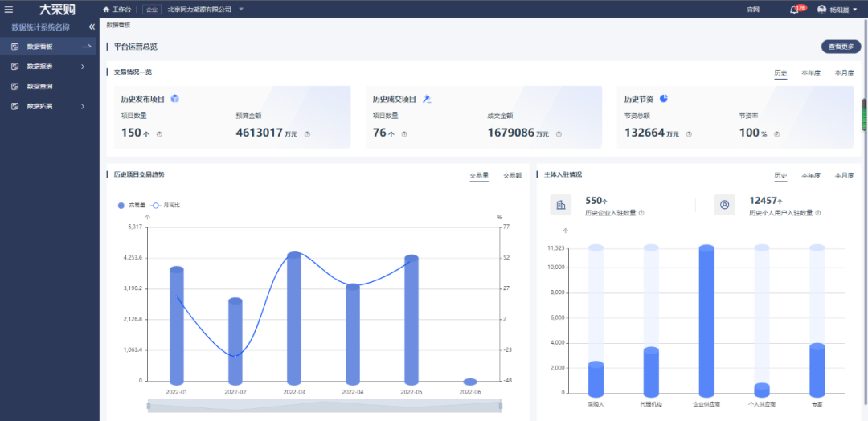Click the user avatar icon for 杨阳晨
Image resolution: width=868 pixels, height=421 pixels.
[821, 10]
